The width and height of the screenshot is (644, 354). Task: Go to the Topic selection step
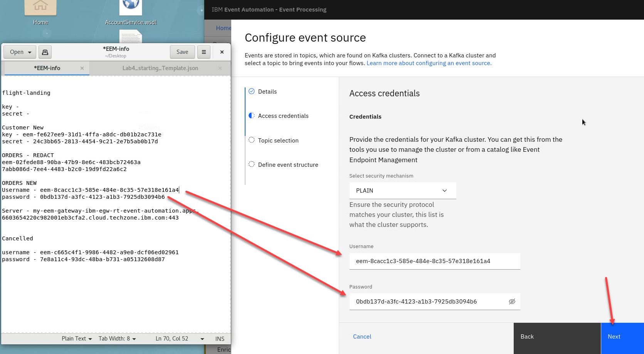pos(278,141)
